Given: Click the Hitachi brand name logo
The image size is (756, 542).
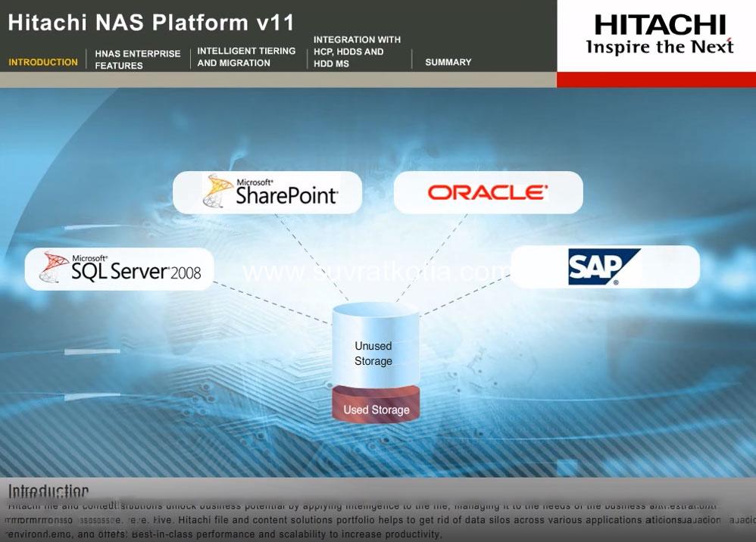Looking at the screenshot, I should pos(659,25).
